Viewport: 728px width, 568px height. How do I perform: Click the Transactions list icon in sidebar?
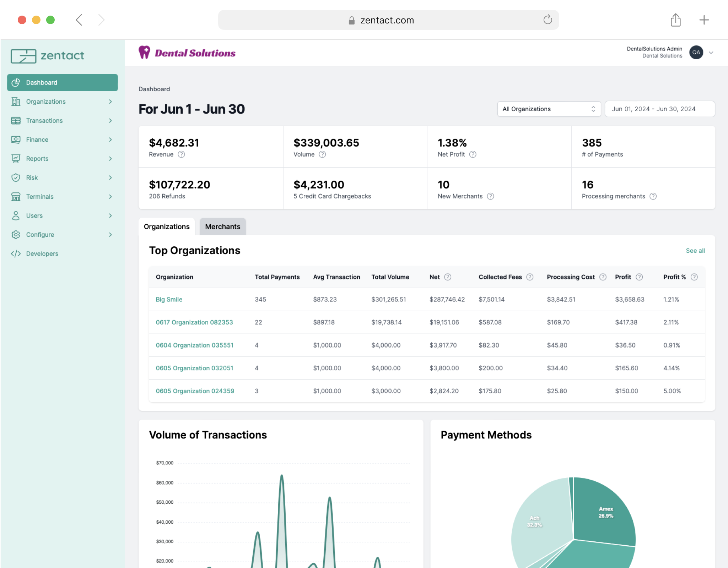(x=16, y=121)
